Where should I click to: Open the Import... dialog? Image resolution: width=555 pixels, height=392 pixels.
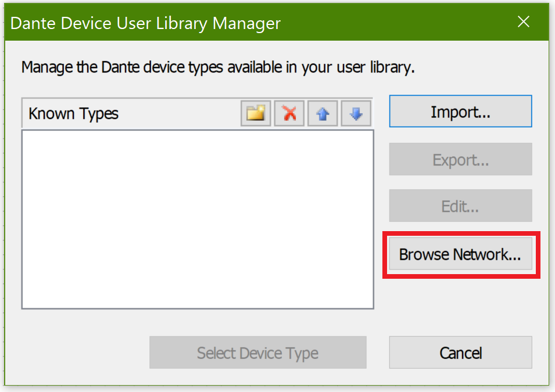tap(460, 111)
